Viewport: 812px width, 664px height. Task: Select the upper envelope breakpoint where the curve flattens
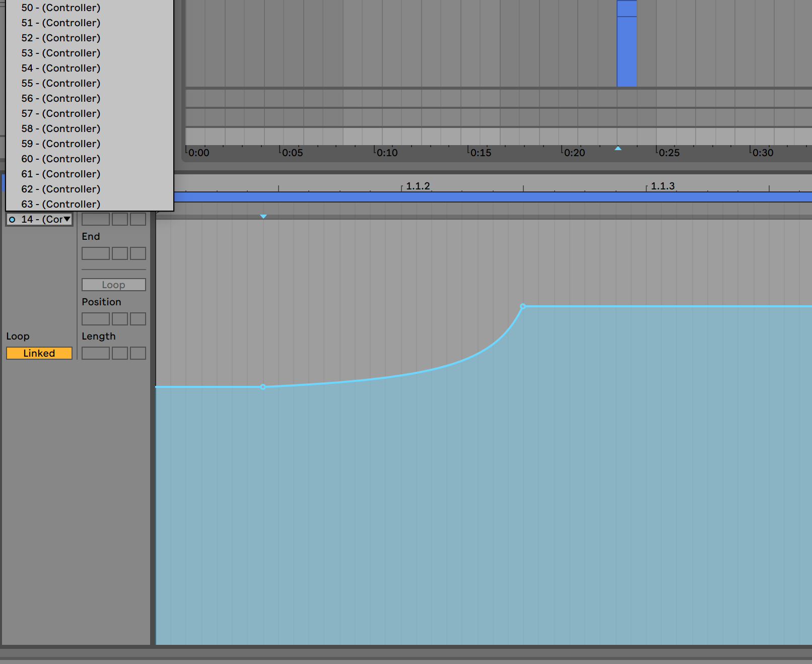pos(523,306)
